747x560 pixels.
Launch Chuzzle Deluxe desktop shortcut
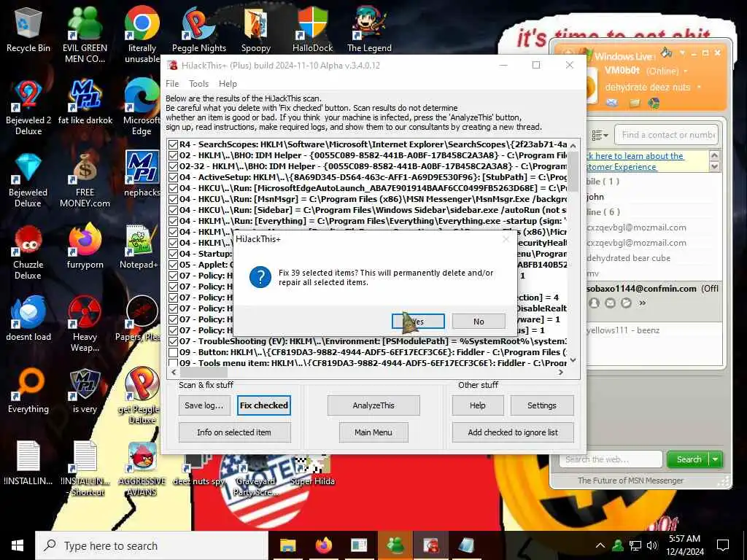[28, 252]
